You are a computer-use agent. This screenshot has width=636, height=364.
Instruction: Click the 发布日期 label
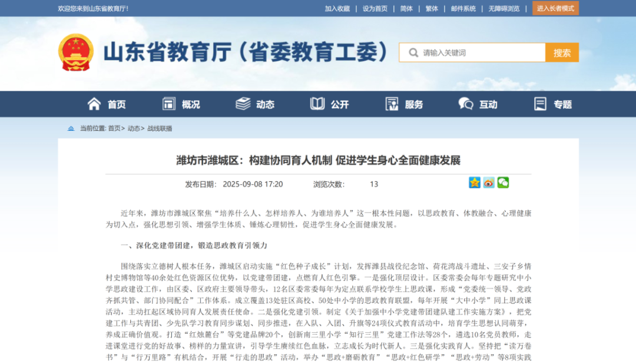[201, 184]
